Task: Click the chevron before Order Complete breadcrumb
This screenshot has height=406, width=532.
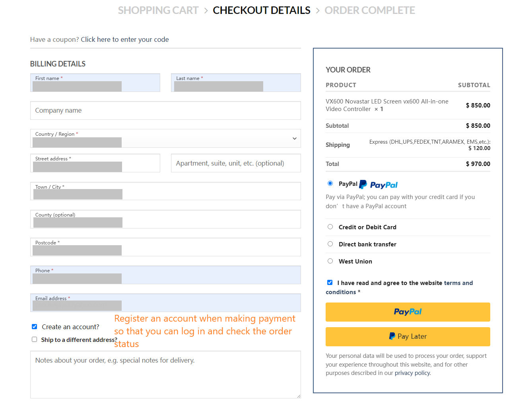Action: point(318,11)
